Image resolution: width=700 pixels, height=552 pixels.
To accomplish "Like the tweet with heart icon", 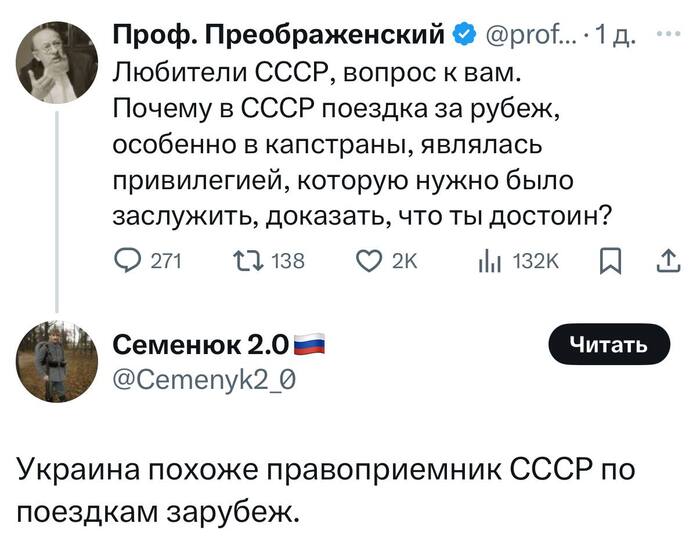I will coord(371,261).
